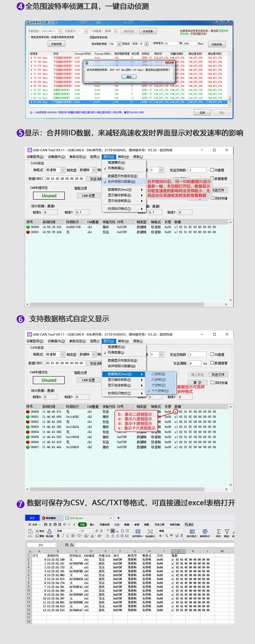This screenshot has width=255, height=644.
Task: Click the Copy (复制) icon in WPS ribbon
Action: (37, 536)
